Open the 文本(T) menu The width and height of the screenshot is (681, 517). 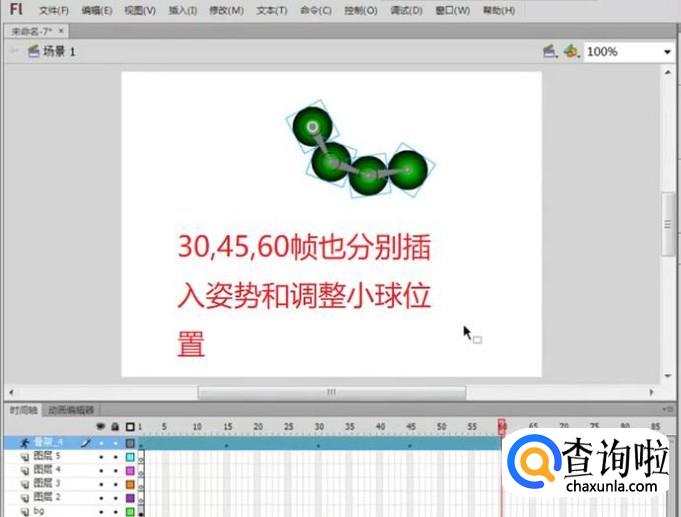(x=272, y=10)
